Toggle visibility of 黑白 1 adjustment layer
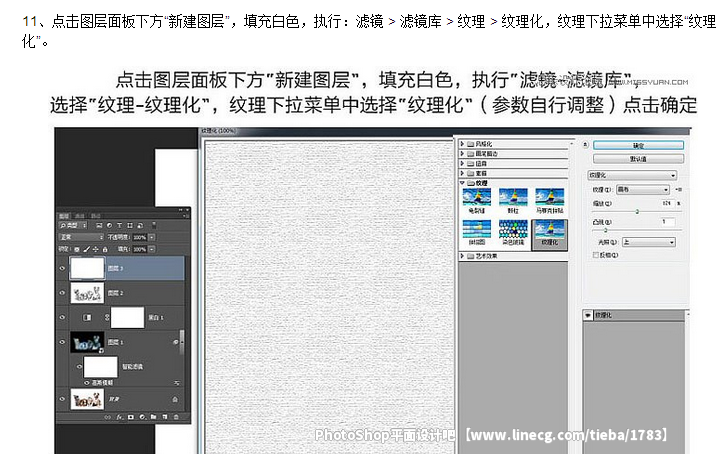 62,317
